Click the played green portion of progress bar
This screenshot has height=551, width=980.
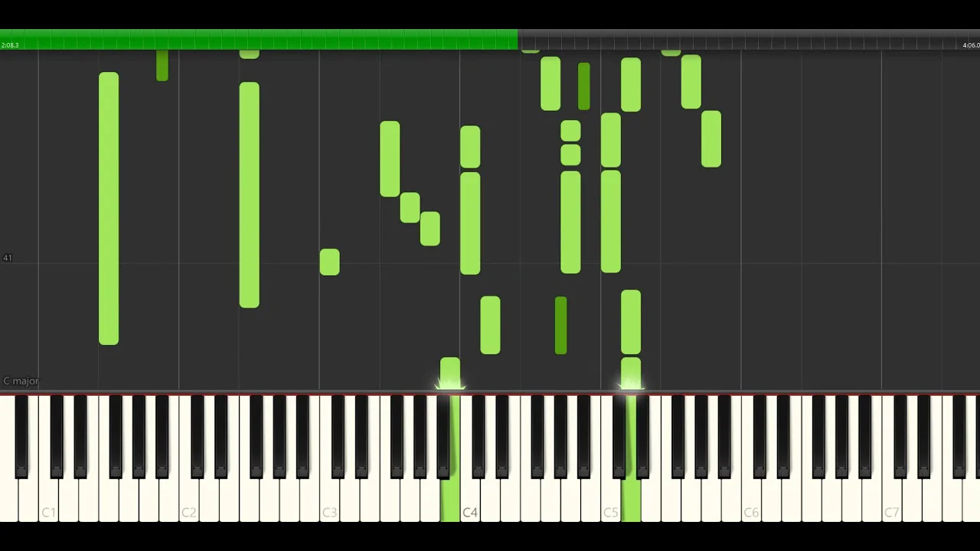(259, 40)
